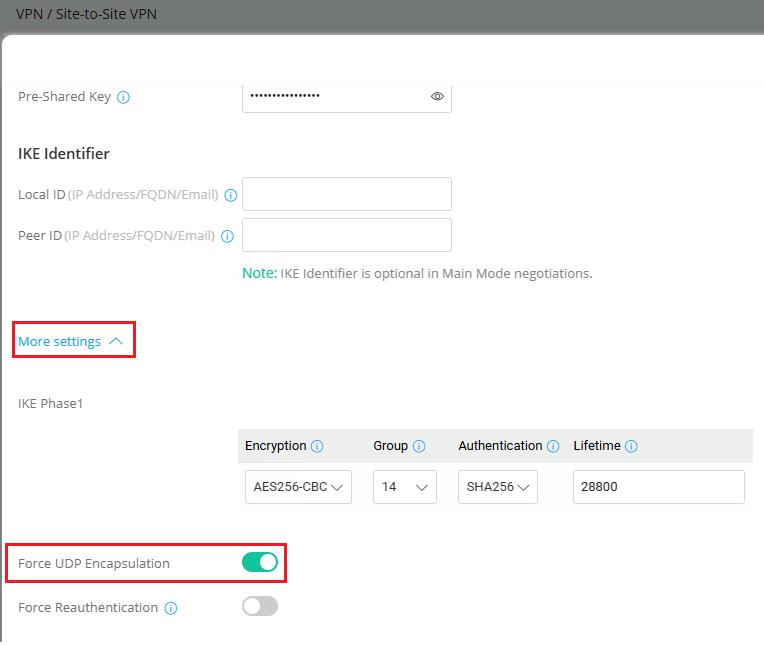This screenshot has height=645, width=764.
Task: Click the Pre-Shared Key password field
Action: (x=335, y=96)
